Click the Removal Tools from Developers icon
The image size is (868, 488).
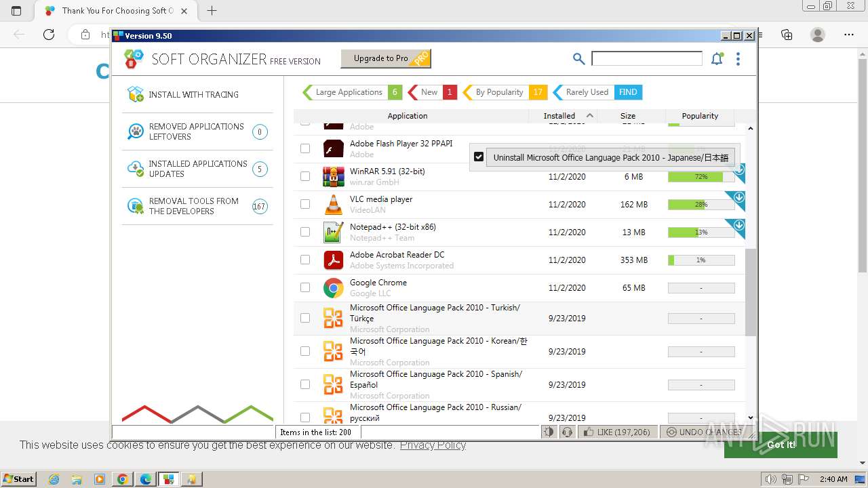[136, 206]
